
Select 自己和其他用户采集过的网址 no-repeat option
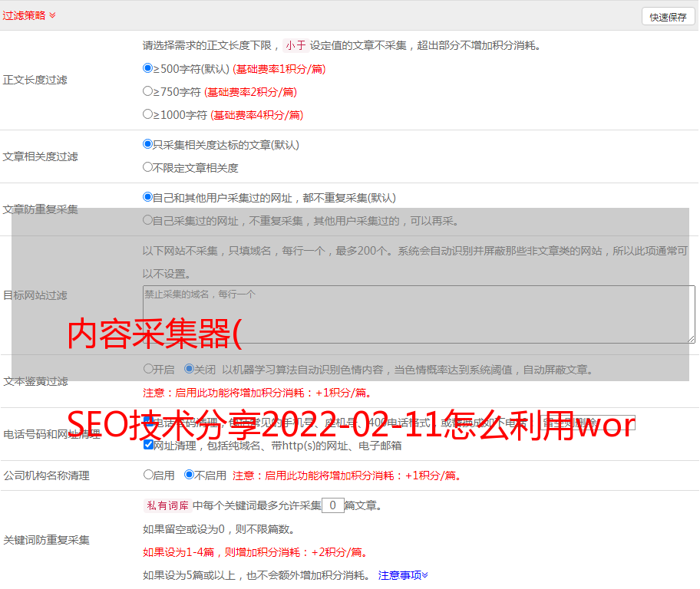tap(147, 197)
